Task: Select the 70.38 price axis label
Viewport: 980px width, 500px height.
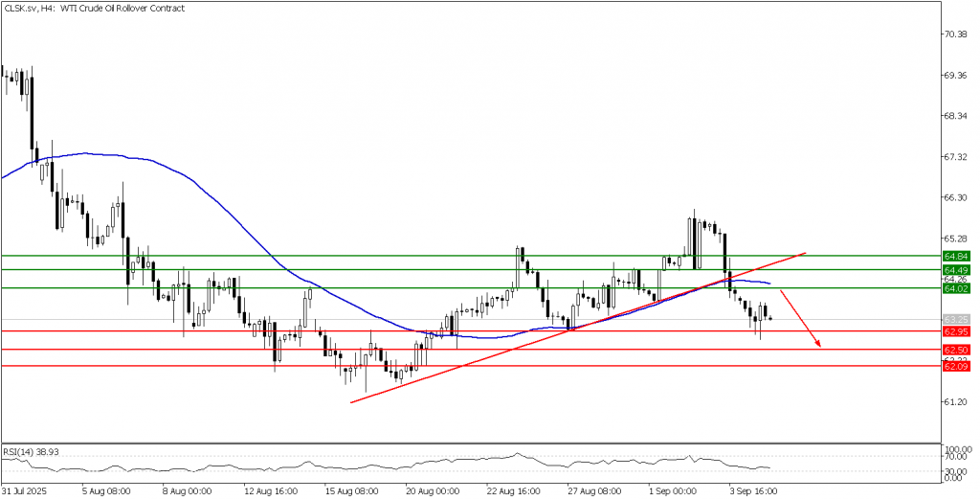Action: (x=956, y=34)
